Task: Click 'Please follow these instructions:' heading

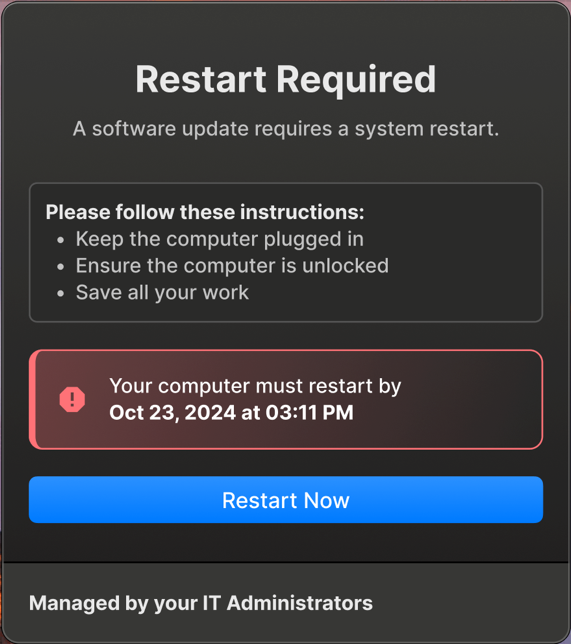Action: click(x=205, y=212)
